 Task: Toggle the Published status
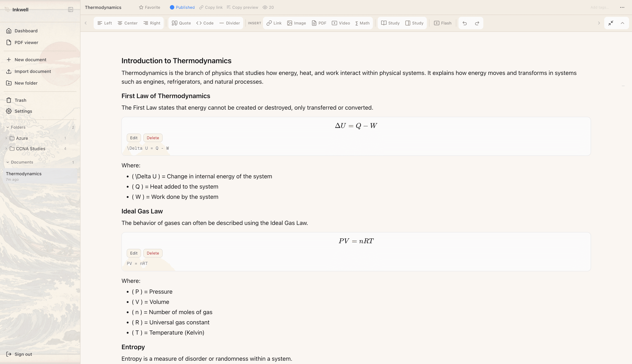[182, 7]
